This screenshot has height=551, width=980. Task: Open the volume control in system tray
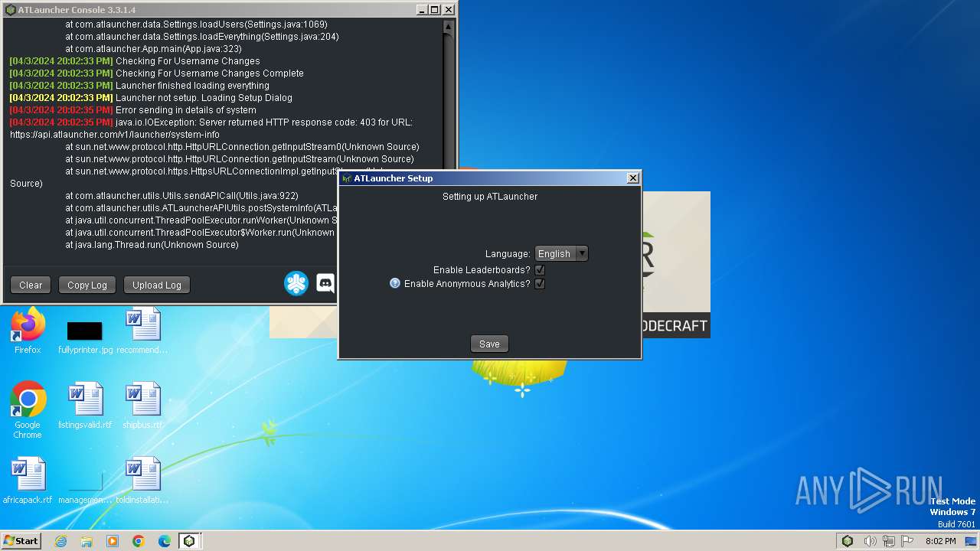pyautogui.click(x=871, y=541)
